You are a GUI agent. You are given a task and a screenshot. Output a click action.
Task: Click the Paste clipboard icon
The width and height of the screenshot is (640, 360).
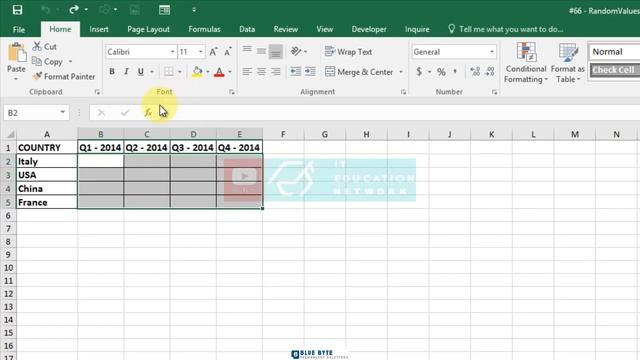pos(16,53)
